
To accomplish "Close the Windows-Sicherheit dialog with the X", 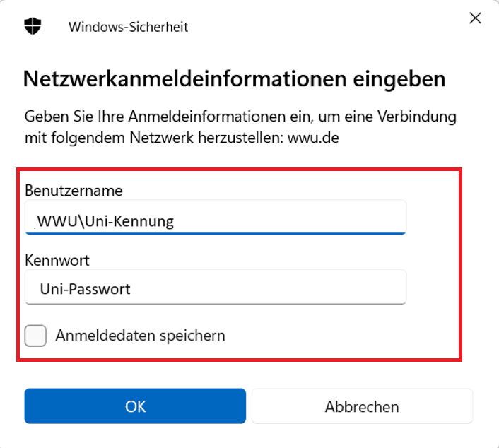I will pos(476,19).
